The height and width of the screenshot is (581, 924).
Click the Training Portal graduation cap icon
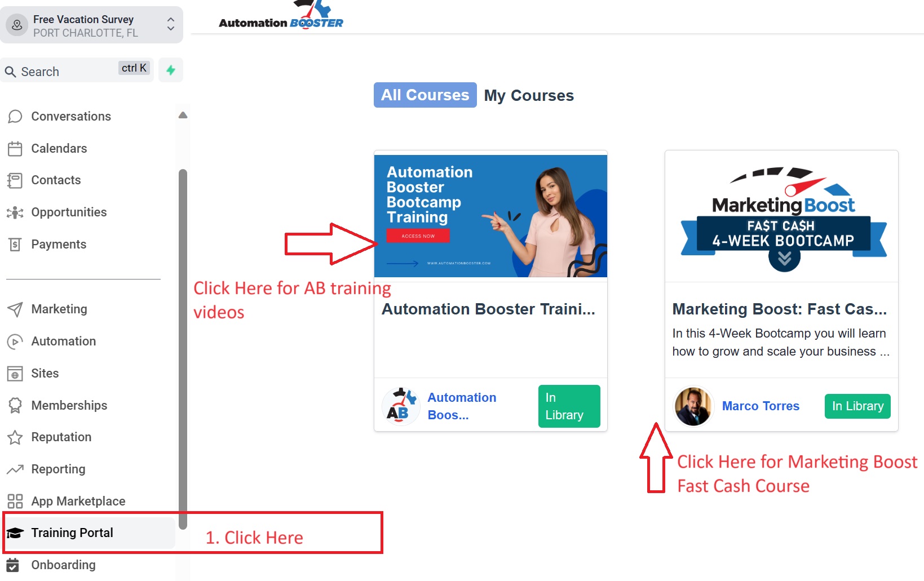tap(15, 533)
